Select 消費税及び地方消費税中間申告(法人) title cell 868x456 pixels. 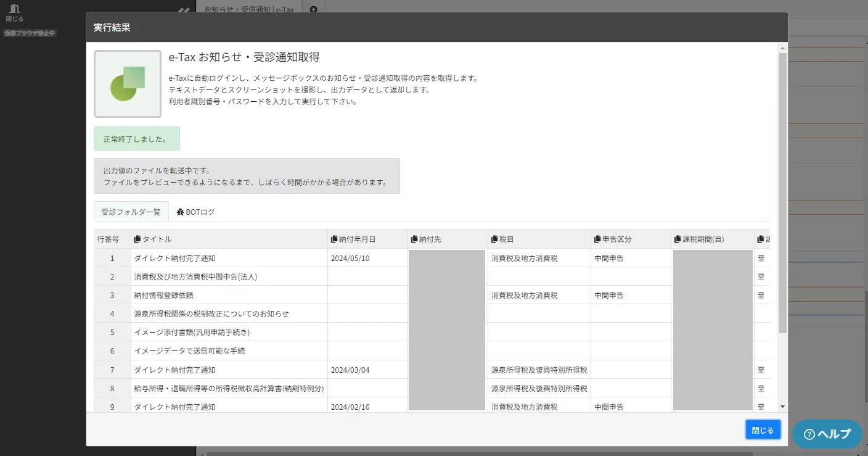[x=229, y=276]
